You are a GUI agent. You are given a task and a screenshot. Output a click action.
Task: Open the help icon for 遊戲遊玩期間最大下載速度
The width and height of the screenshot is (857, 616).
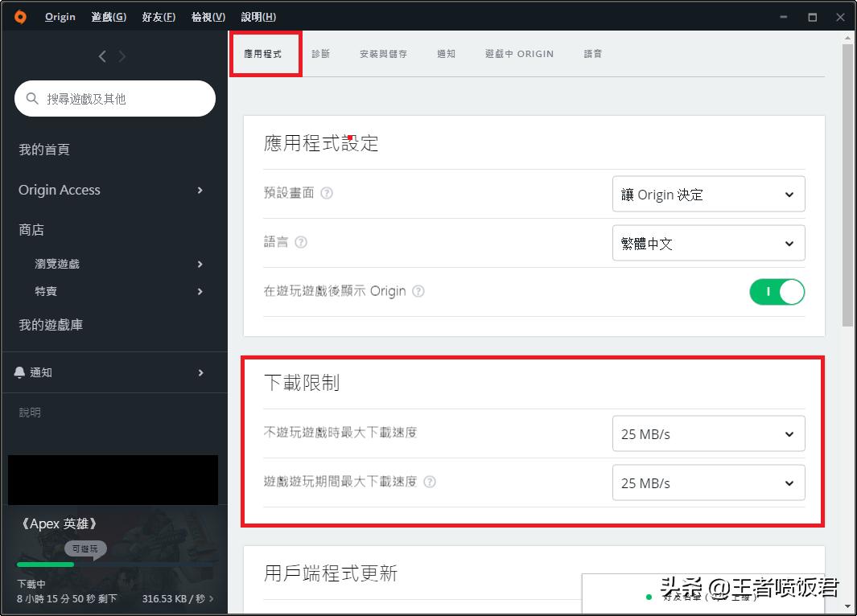[430, 483]
